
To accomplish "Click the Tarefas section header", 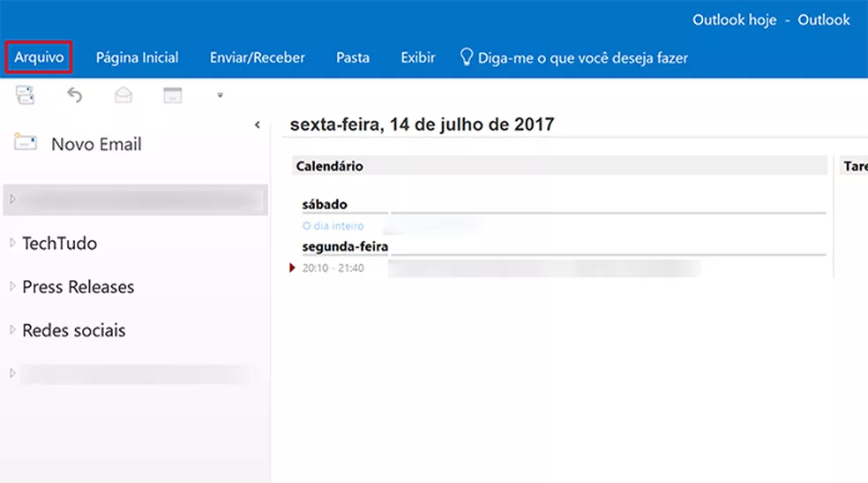I will [855, 166].
